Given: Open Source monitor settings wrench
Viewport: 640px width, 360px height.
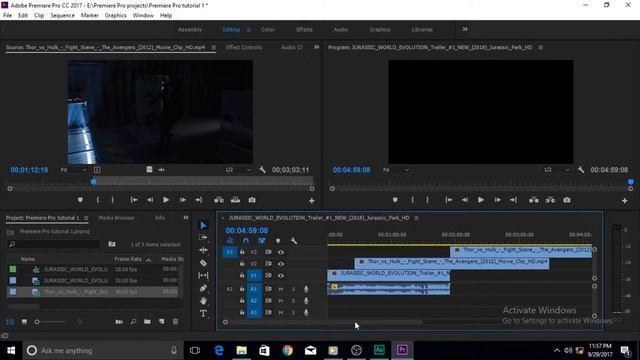Looking at the screenshot, I should coord(262,170).
